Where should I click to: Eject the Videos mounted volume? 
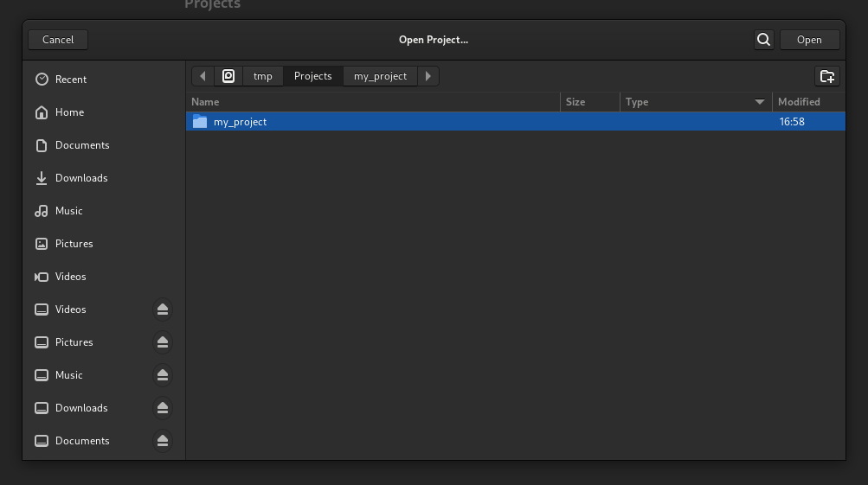coord(162,310)
